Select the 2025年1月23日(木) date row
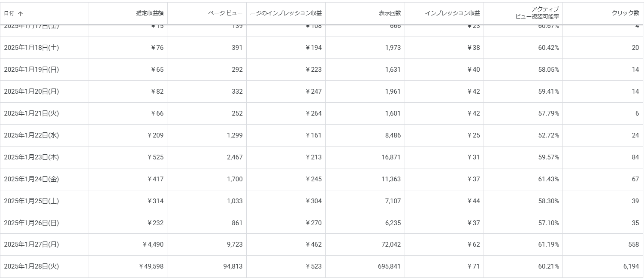Viewport: 644px width, 278px height. pos(322,157)
